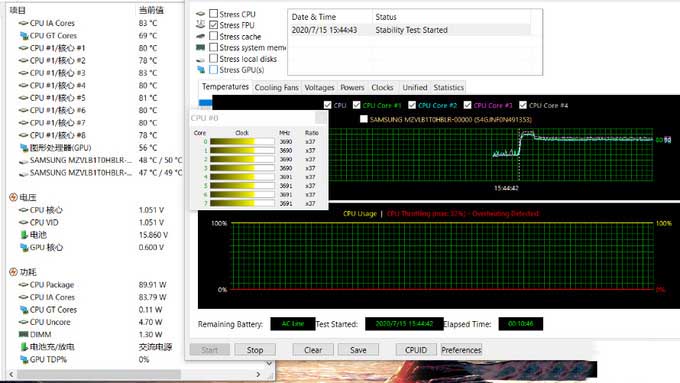Click the 电池 battery voltage icon
The width and height of the screenshot is (680, 383).
click(x=24, y=235)
